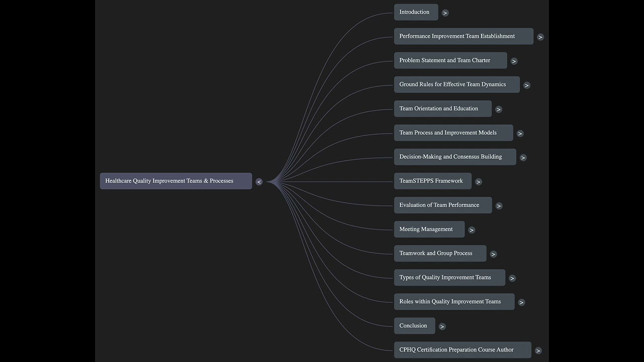The width and height of the screenshot is (644, 362).
Task: Select Roles within Quality Improvement Teams node
Action: click(x=454, y=302)
